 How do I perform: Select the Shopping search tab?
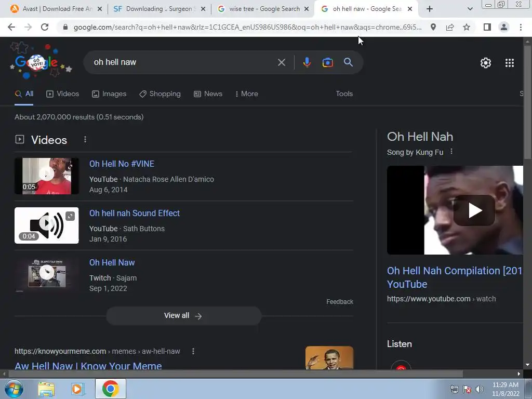160,94
